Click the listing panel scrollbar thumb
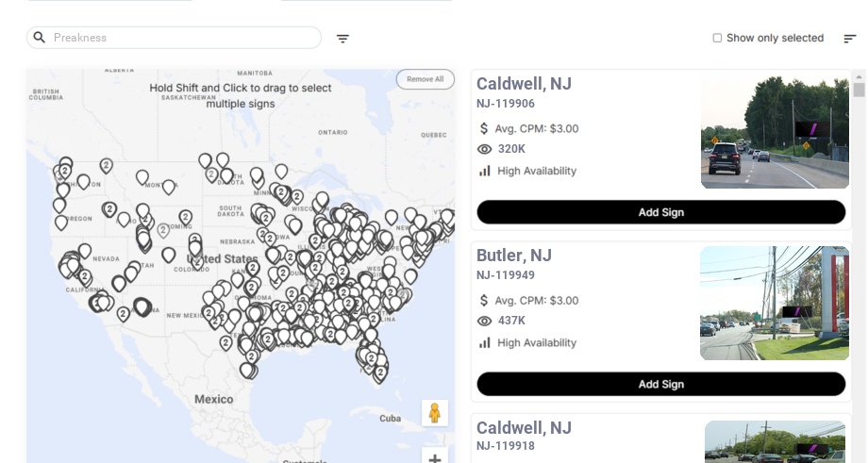Viewport: 868px width, 463px height. click(859, 90)
